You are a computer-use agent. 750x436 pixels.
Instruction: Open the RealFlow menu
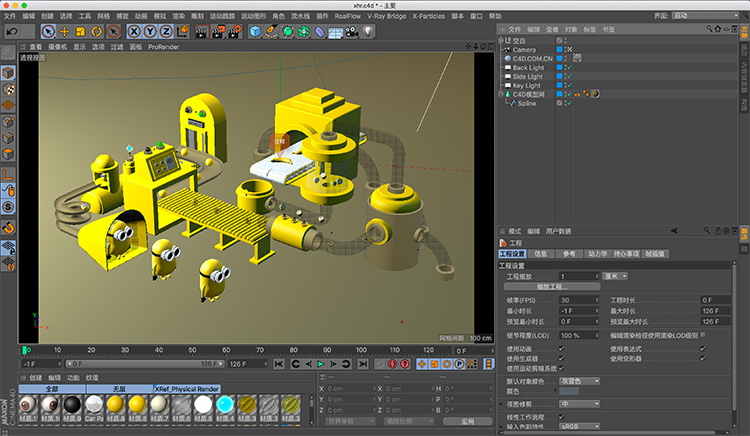click(348, 16)
